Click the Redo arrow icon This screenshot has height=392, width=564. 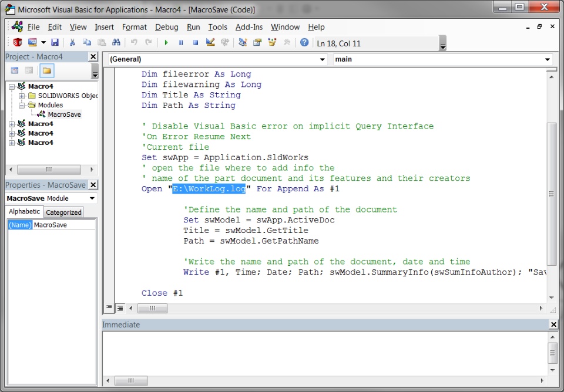[148, 42]
